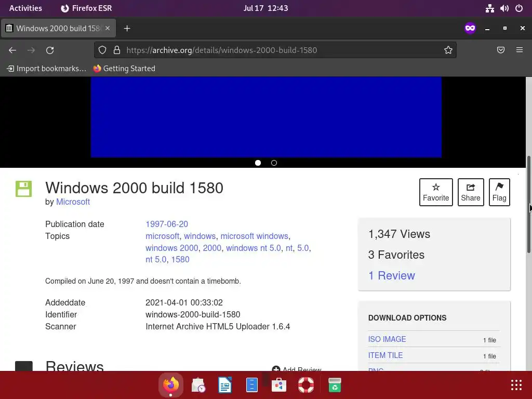Screen dimensions: 532x399
Task: Click '1,347 Views' statistic
Action: pyautogui.click(x=400, y=234)
